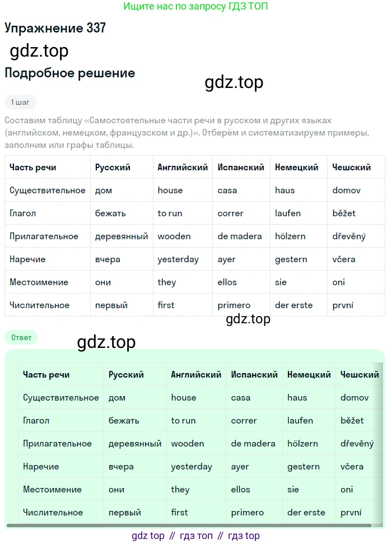Viewport: 392px width, 544px height.
Task: Click 'yesterday' in the answer table
Action: (x=192, y=467)
